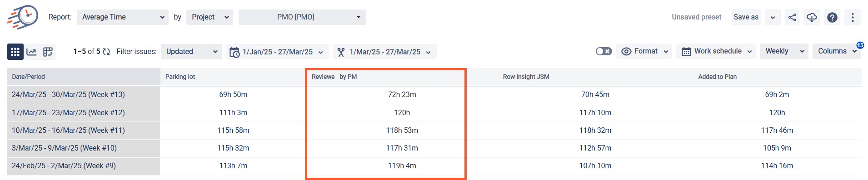This screenshot has width=868, height=180.
Task: Click the 117h 31m cell
Action: [x=402, y=148]
